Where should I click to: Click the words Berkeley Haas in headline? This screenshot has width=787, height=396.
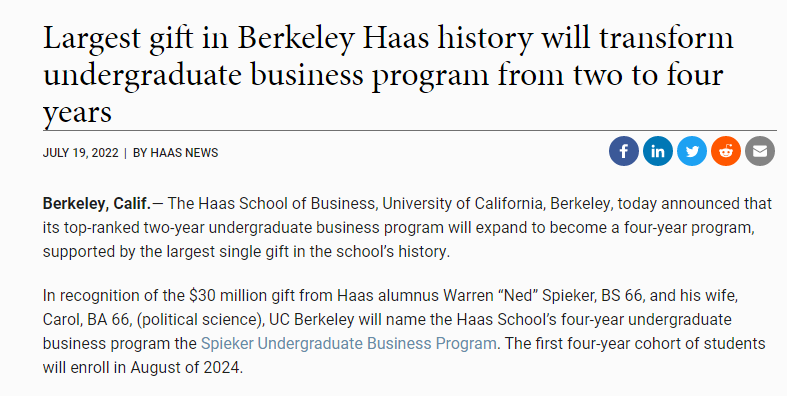click(x=333, y=38)
